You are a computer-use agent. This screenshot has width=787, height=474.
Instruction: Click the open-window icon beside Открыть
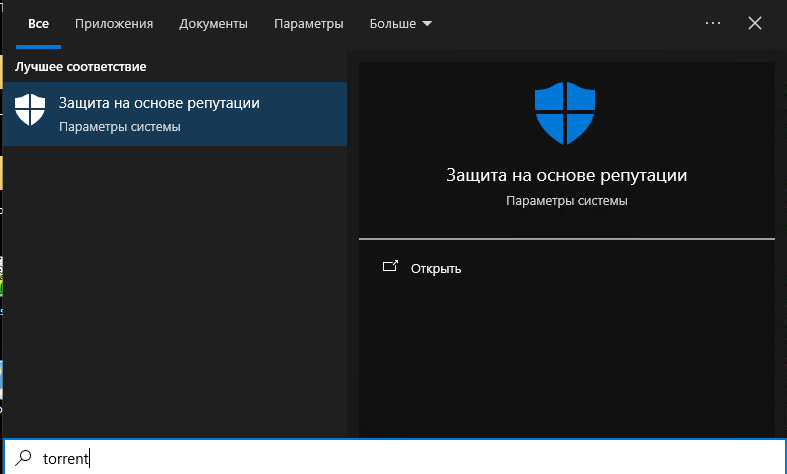390,267
